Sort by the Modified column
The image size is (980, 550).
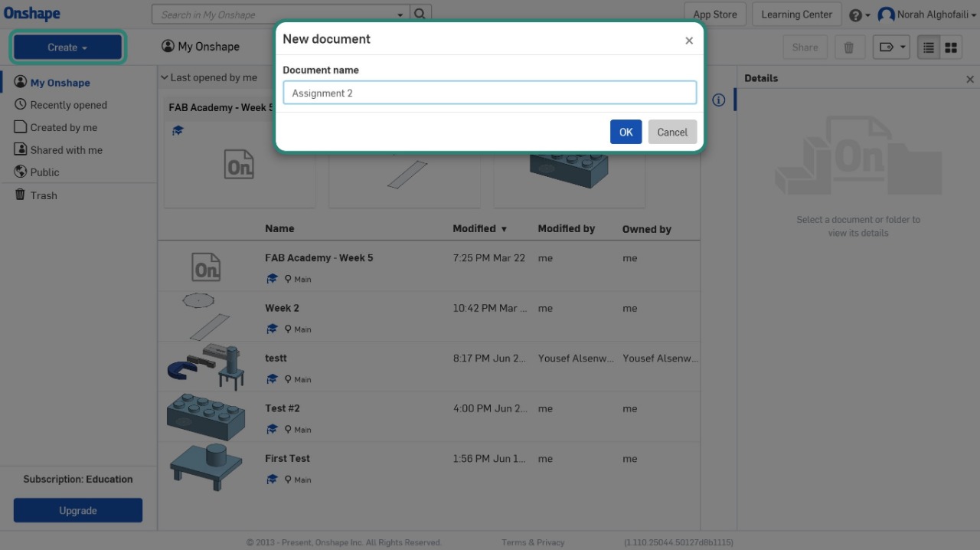[x=479, y=228]
